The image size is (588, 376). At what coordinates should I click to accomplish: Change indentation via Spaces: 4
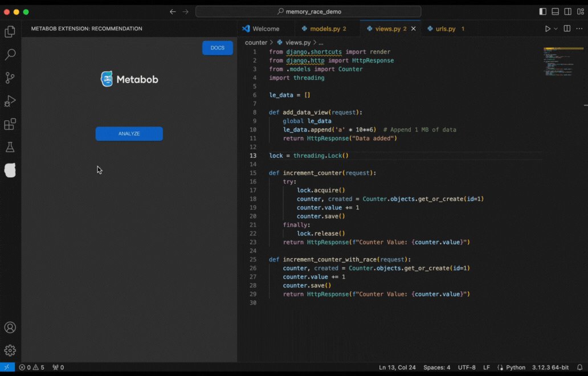click(x=437, y=367)
